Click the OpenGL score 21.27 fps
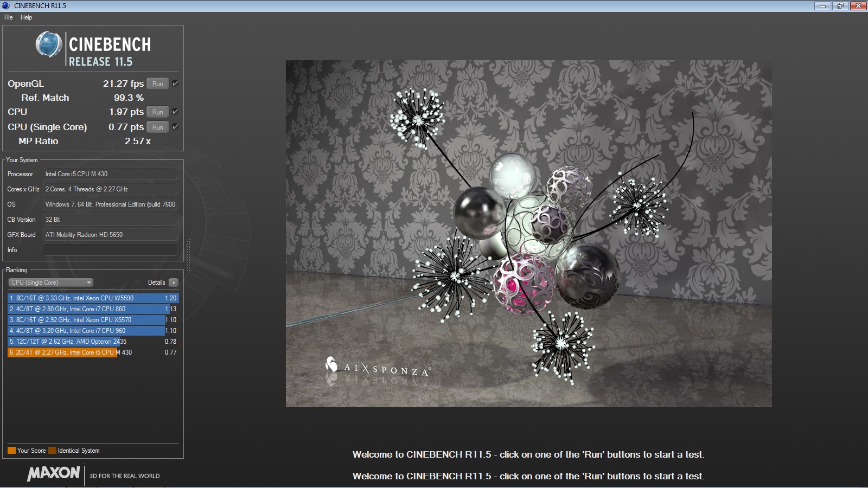Screen dimensions: 868x488 click(123, 84)
